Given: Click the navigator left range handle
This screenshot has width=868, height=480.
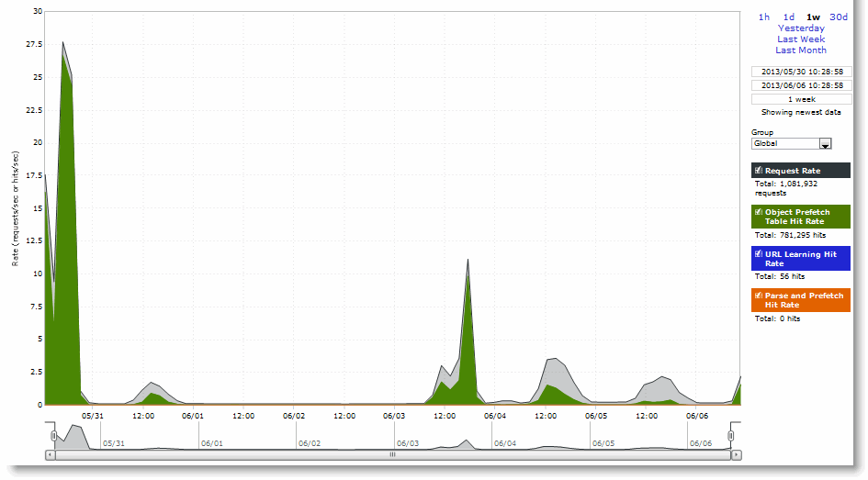Looking at the screenshot, I should 53,436.
